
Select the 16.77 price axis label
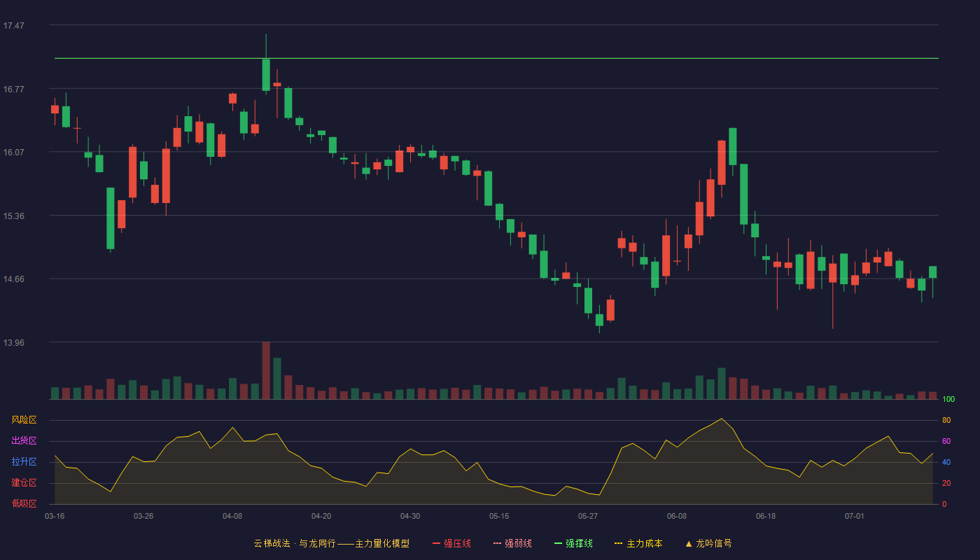point(13,89)
